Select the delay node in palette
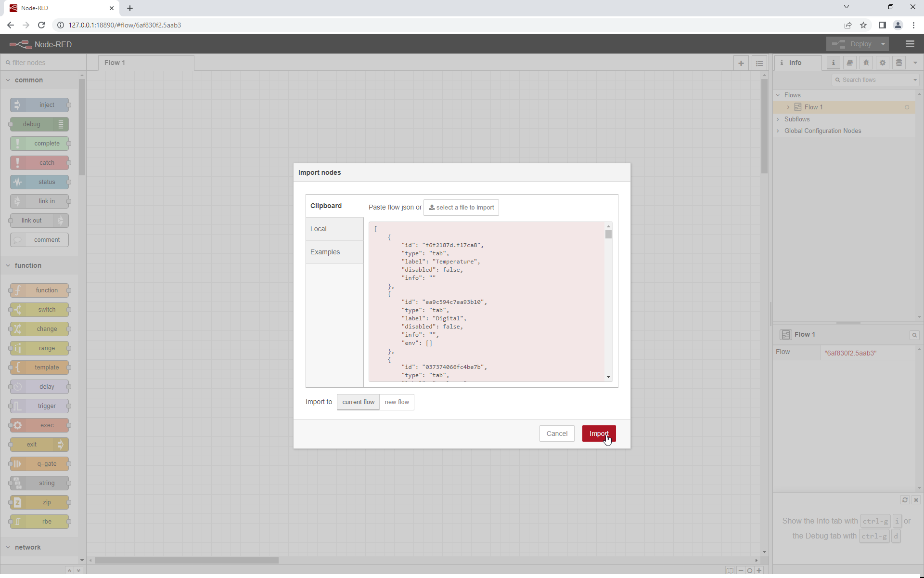 (x=39, y=387)
